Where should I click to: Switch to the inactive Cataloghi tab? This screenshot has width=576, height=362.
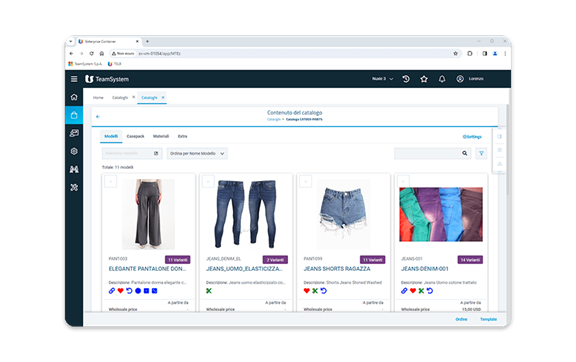pyautogui.click(x=120, y=97)
